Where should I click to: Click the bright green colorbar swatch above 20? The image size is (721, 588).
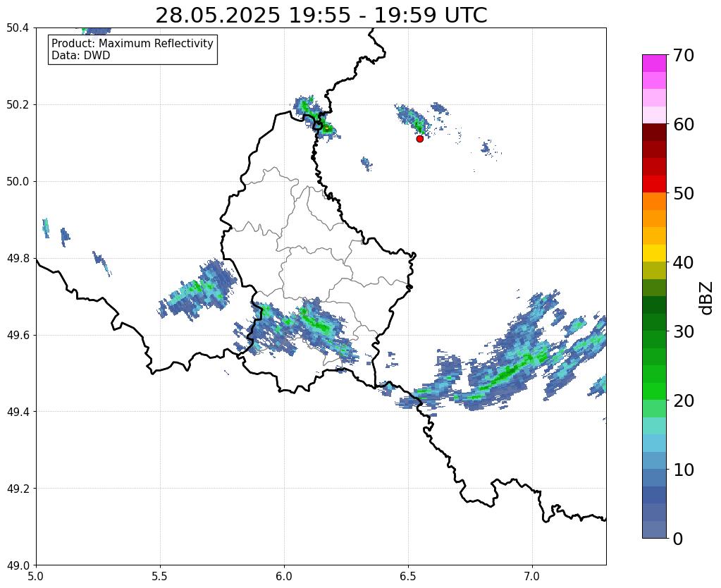click(654, 391)
